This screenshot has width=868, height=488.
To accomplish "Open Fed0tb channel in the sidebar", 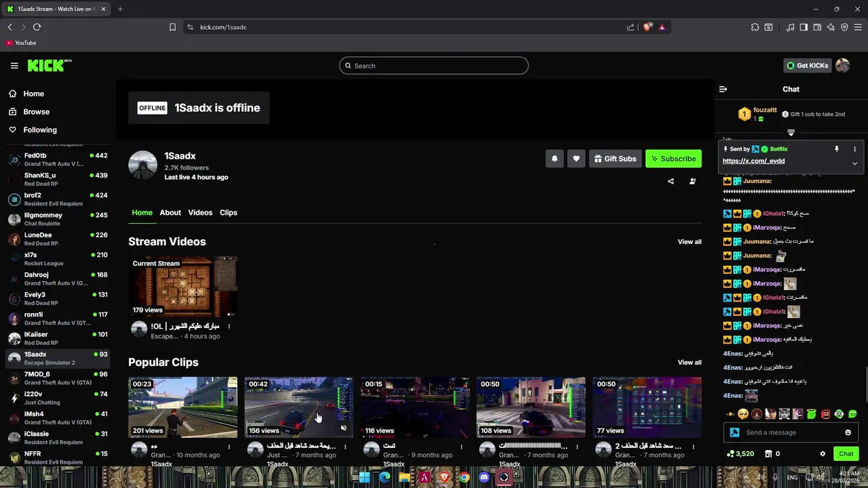I will coord(58,159).
